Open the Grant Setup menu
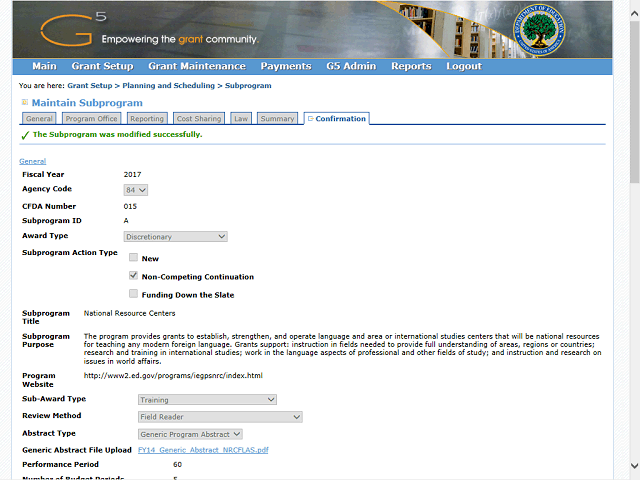640x480 pixels. tap(102, 66)
